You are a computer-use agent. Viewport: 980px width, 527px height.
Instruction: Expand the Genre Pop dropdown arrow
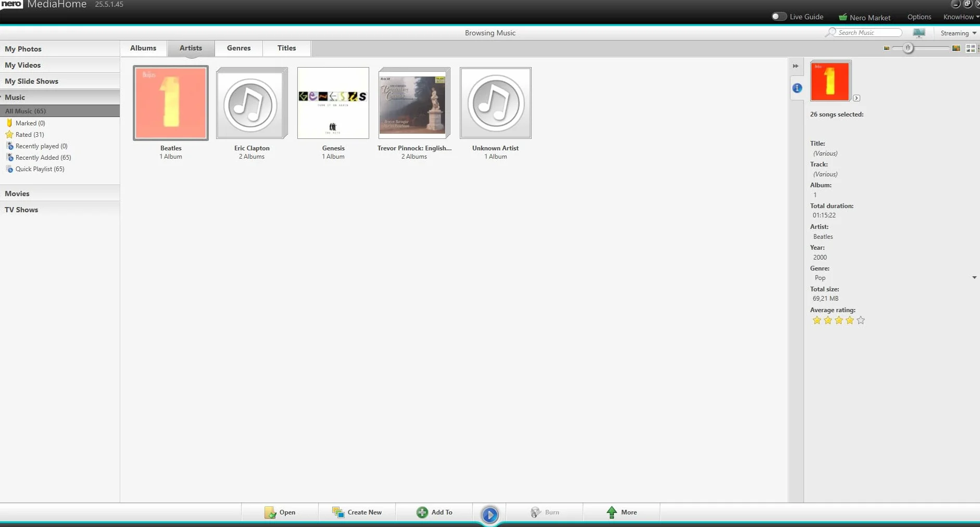[x=974, y=277]
